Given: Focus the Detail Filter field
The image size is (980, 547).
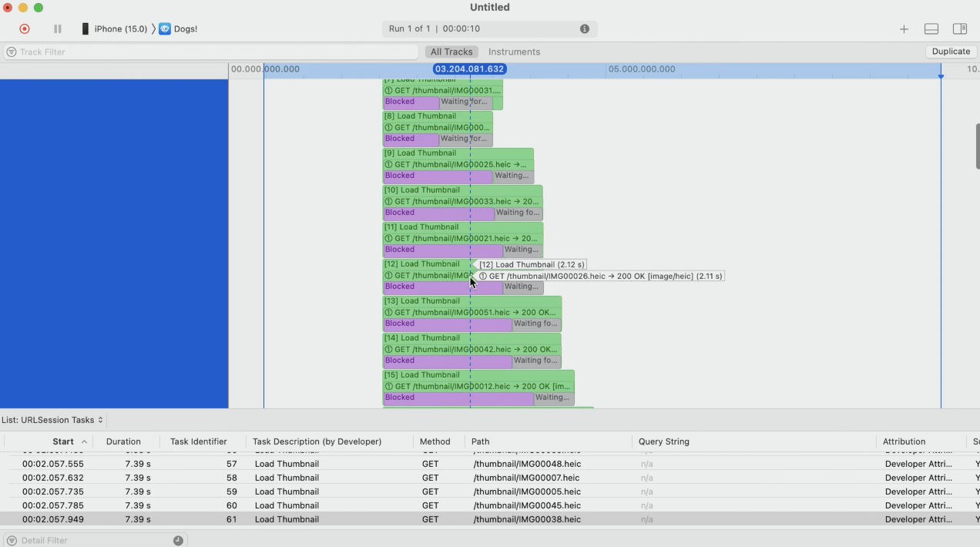Looking at the screenshot, I should click(94, 540).
